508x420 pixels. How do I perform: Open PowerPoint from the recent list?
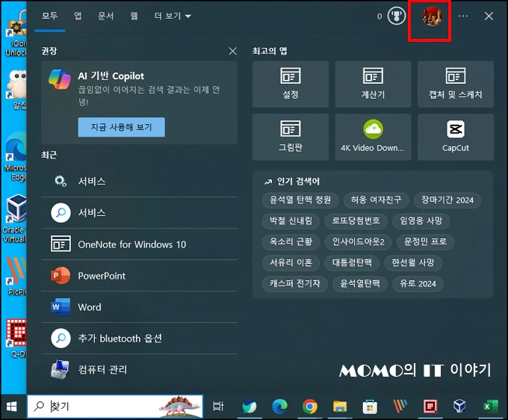(x=139, y=276)
